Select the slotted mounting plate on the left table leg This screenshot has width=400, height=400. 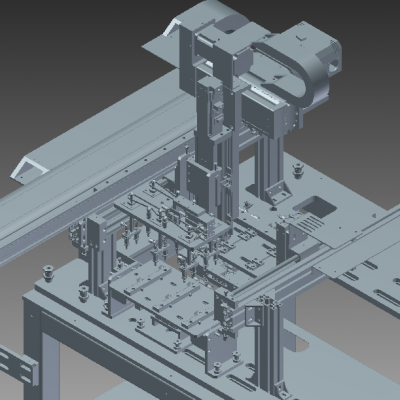(x=17, y=365)
